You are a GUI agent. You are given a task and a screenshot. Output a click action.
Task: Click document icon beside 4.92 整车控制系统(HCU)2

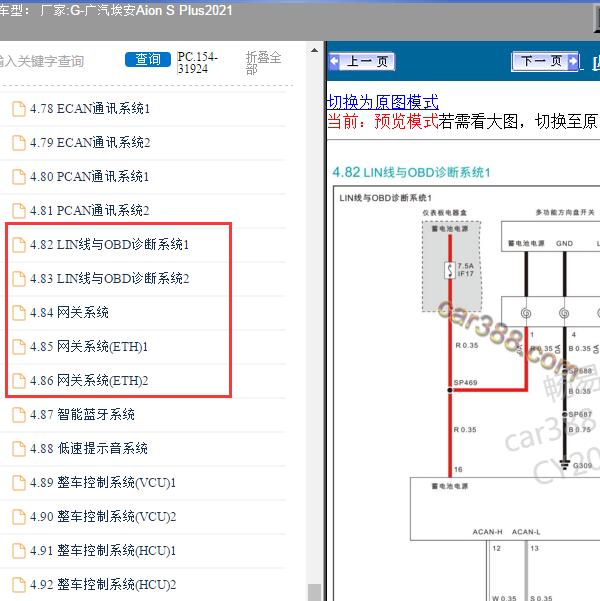[x=18, y=585]
